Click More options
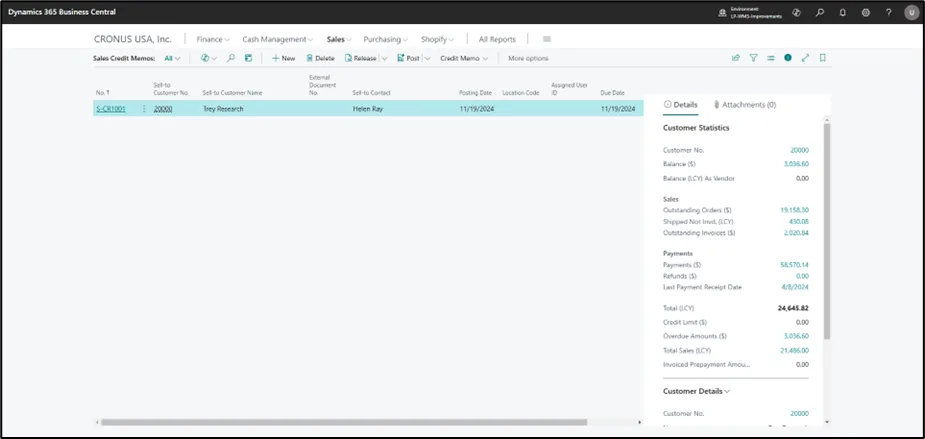This screenshot has width=925, height=439. (528, 58)
